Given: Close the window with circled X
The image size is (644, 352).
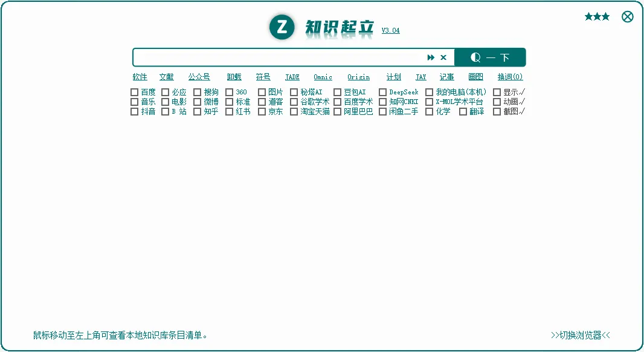Looking at the screenshot, I should [628, 17].
